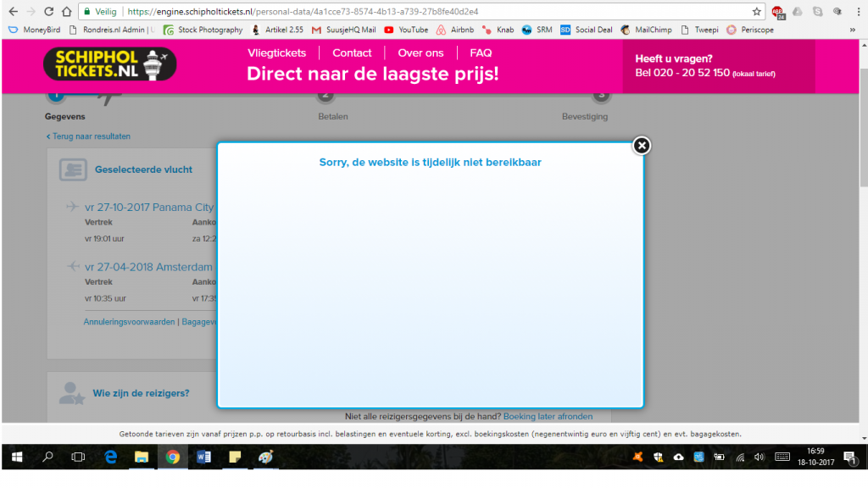The width and height of the screenshot is (868, 488).
Task: Click the Wie zijn de reizigers? heading
Action: [141, 393]
